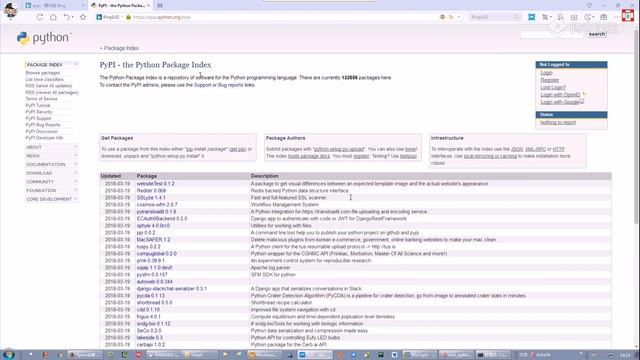Select the PyPI - the Python Package tab
640x360 pixels.
pos(119,6)
